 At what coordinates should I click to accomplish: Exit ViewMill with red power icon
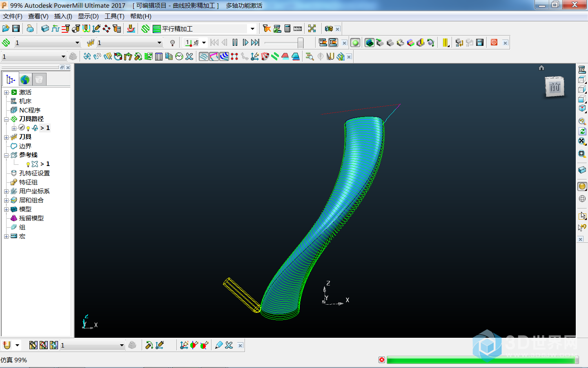click(494, 43)
